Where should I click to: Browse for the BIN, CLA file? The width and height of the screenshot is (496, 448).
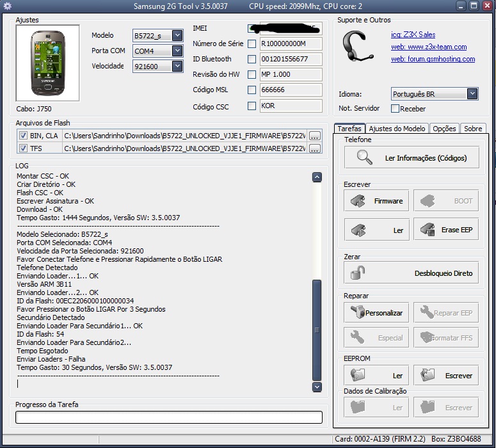(x=314, y=136)
